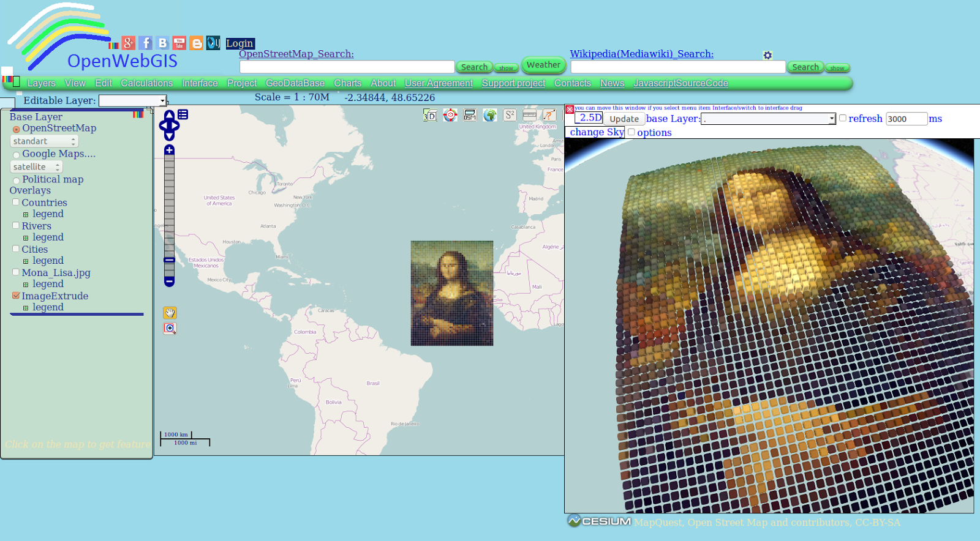The width and height of the screenshot is (980, 541).
Task: Click the 3D view map toolbar icon
Action: 430,115
